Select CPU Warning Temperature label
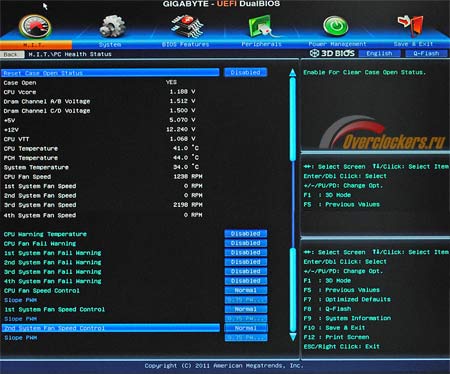The width and height of the screenshot is (450, 374). pyautogui.click(x=45, y=234)
